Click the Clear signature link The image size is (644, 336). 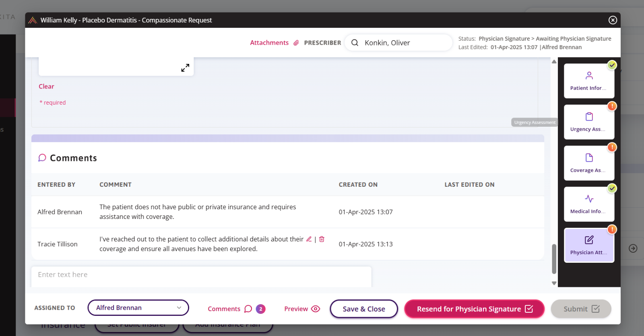(x=46, y=87)
